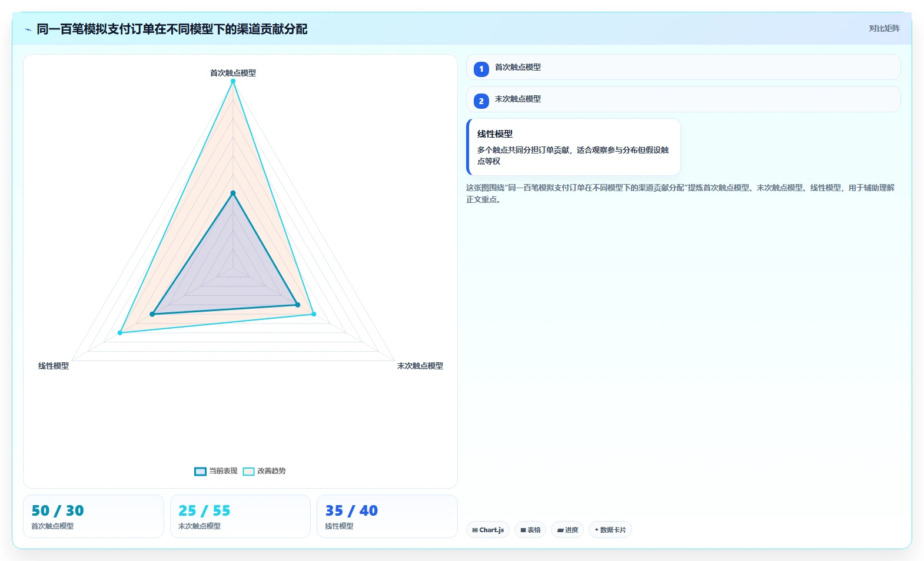
Task: Click the 对比矩阵 label in header
Action: [884, 28]
